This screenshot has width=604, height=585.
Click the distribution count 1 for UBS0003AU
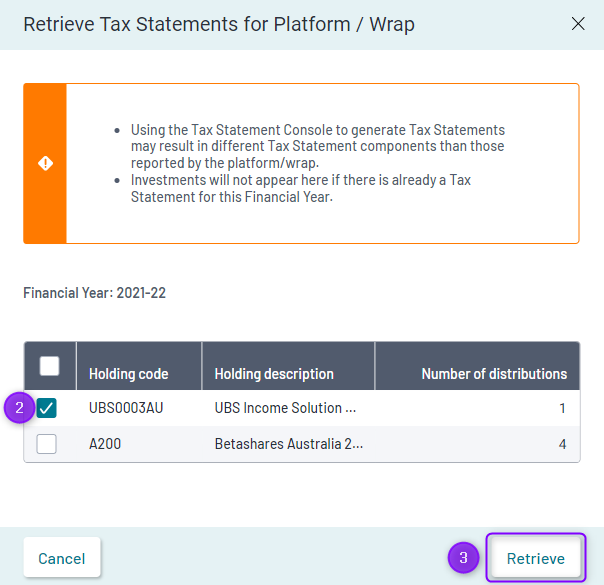(562, 408)
